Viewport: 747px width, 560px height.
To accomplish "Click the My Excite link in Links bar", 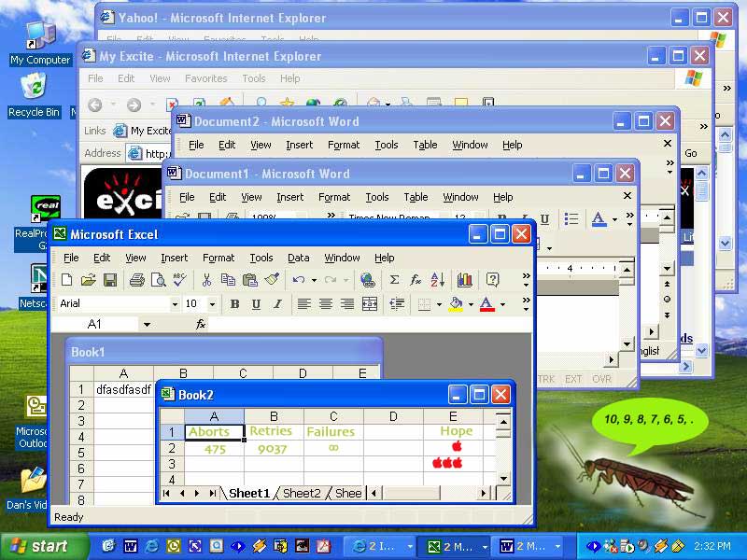I will click(142, 131).
